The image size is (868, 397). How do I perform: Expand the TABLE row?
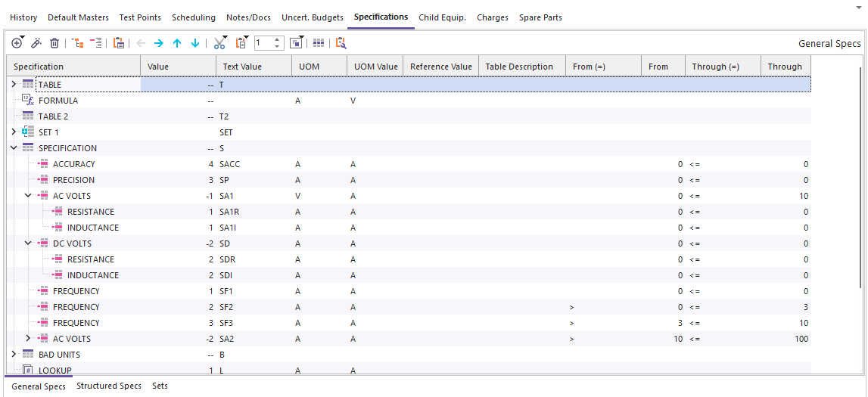tap(14, 84)
